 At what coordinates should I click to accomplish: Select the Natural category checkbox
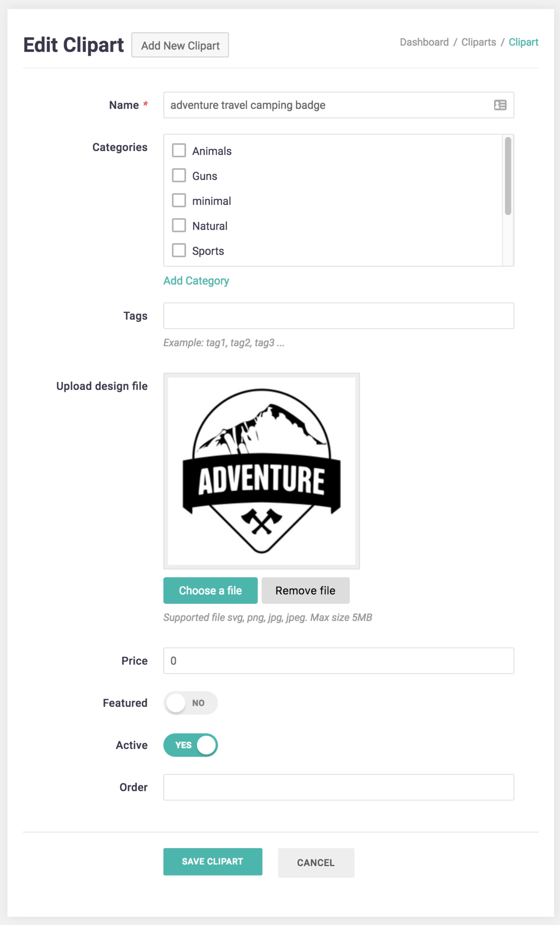click(179, 226)
